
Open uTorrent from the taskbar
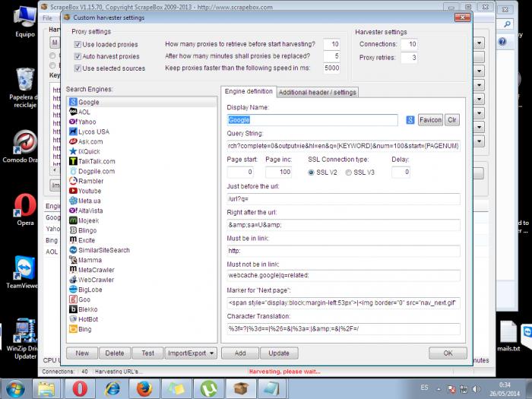(x=208, y=388)
